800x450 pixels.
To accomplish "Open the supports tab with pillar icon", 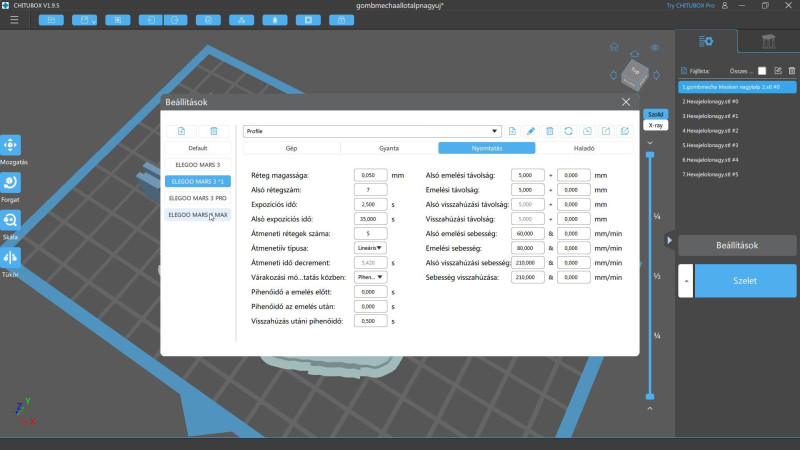I will click(x=768, y=41).
